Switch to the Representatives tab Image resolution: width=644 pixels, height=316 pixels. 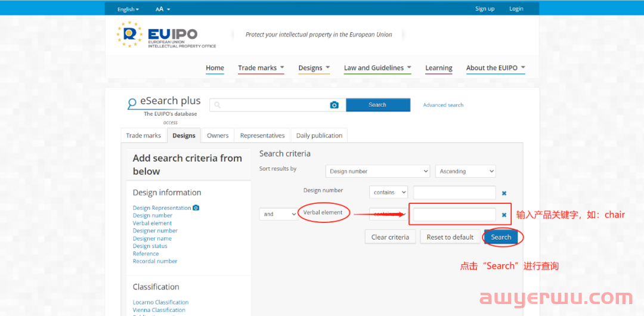[262, 135]
